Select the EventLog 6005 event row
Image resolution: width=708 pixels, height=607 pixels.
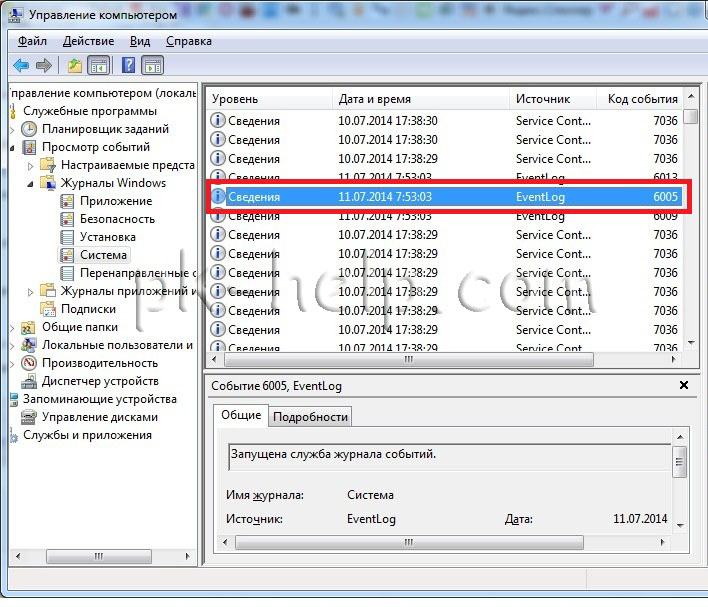point(446,197)
